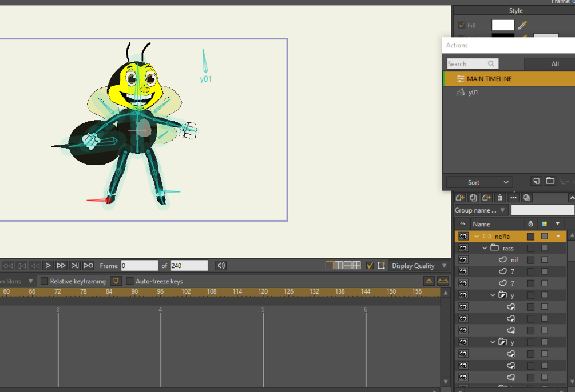Hide the nif layer via its eye
The width and height of the screenshot is (575, 392).
point(463,260)
